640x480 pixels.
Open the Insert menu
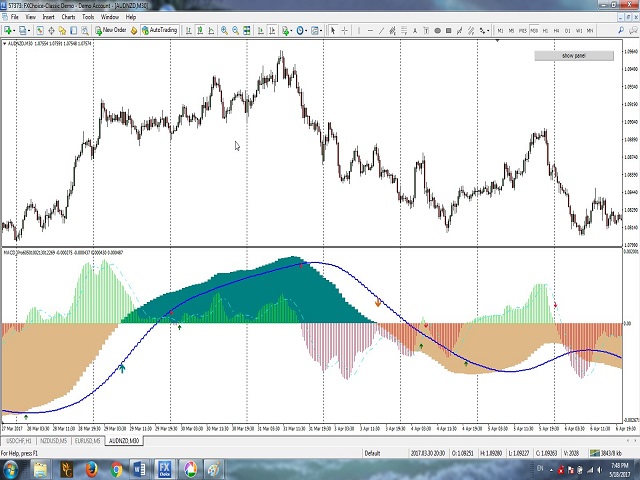coord(48,17)
